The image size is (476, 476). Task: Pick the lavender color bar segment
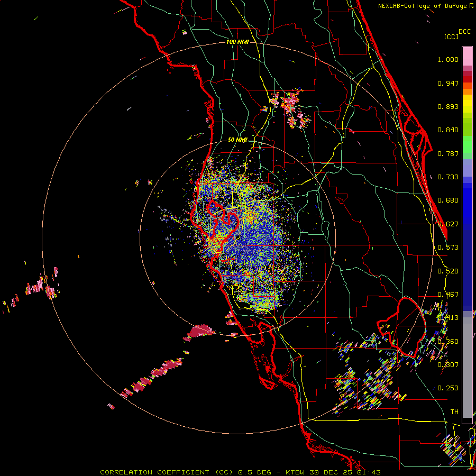467,168
